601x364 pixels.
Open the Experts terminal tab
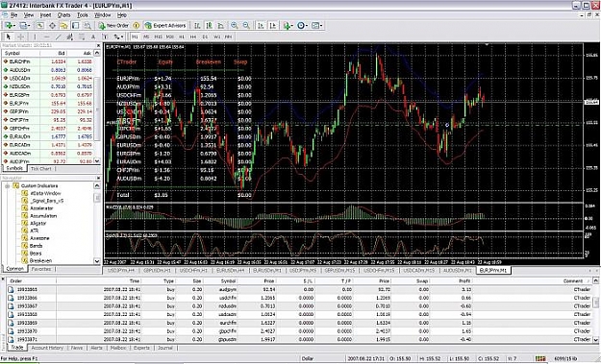(x=141, y=348)
